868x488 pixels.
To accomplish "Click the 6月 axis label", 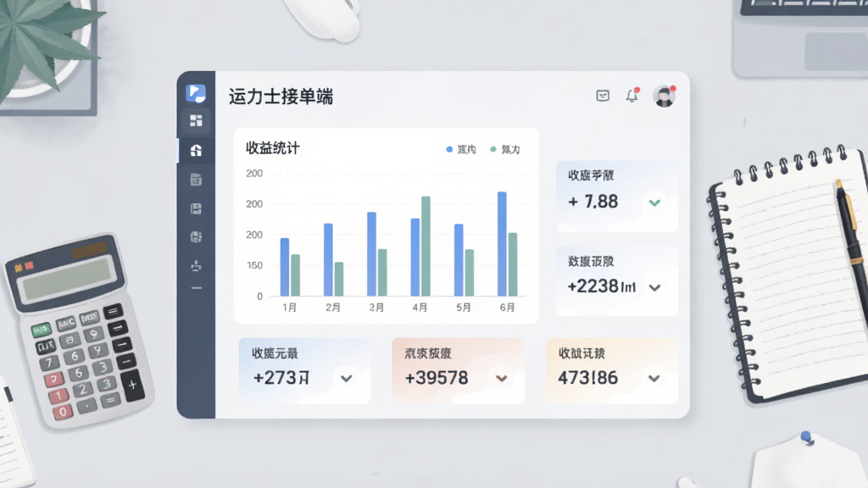I will 507,308.
